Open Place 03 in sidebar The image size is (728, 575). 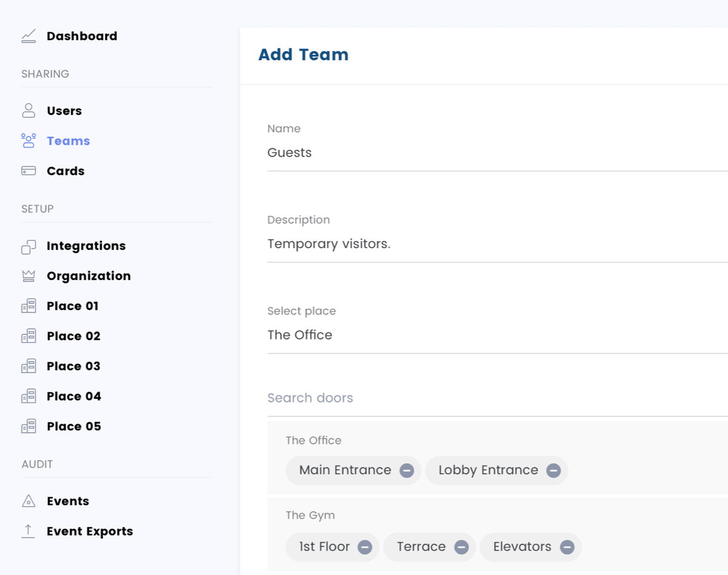coord(74,366)
